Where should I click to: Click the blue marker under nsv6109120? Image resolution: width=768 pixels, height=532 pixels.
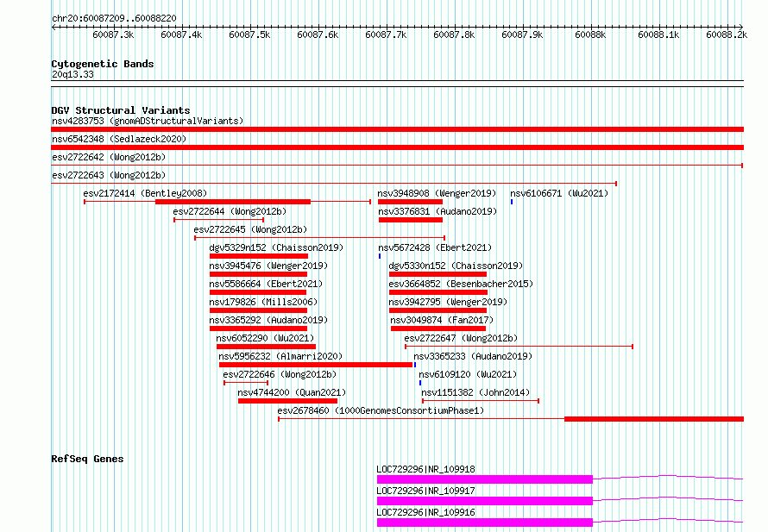pyautogui.click(x=420, y=383)
